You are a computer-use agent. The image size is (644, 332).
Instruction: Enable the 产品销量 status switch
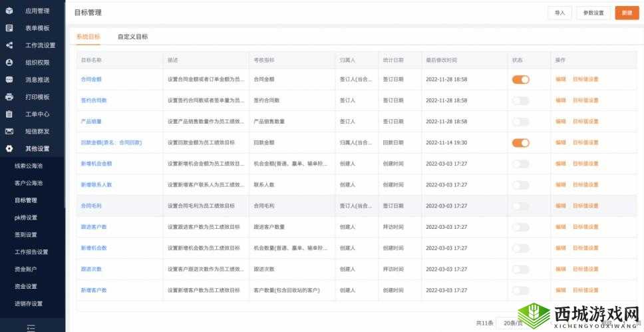pyautogui.click(x=520, y=122)
